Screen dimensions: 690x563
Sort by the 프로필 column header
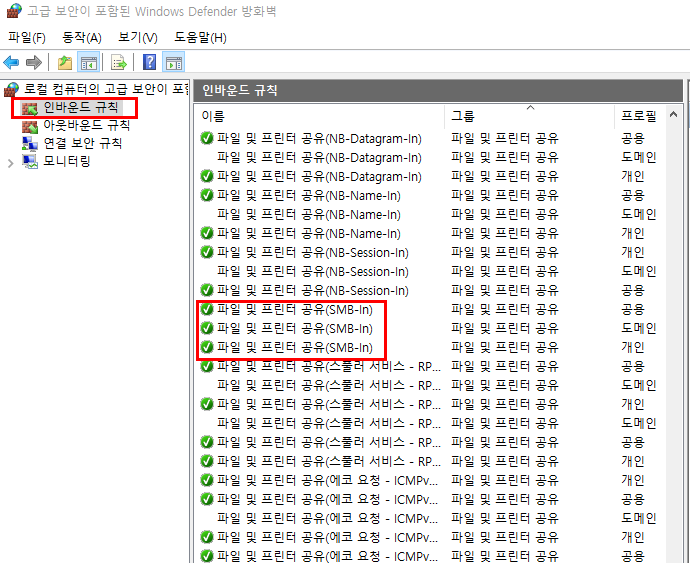pos(641,116)
